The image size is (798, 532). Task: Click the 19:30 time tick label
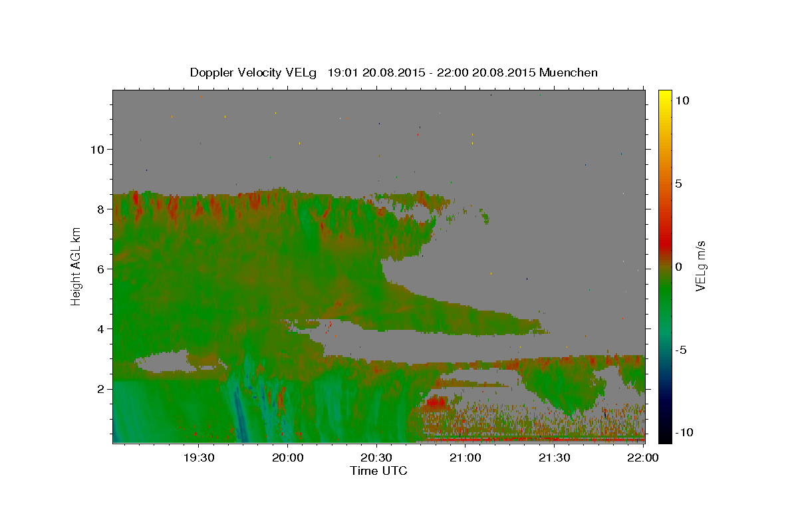coord(198,458)
